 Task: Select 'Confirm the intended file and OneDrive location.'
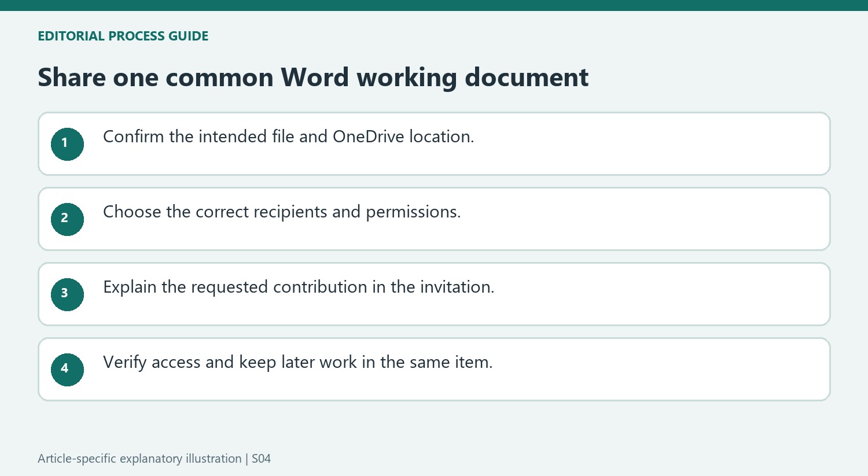(288, 136)
